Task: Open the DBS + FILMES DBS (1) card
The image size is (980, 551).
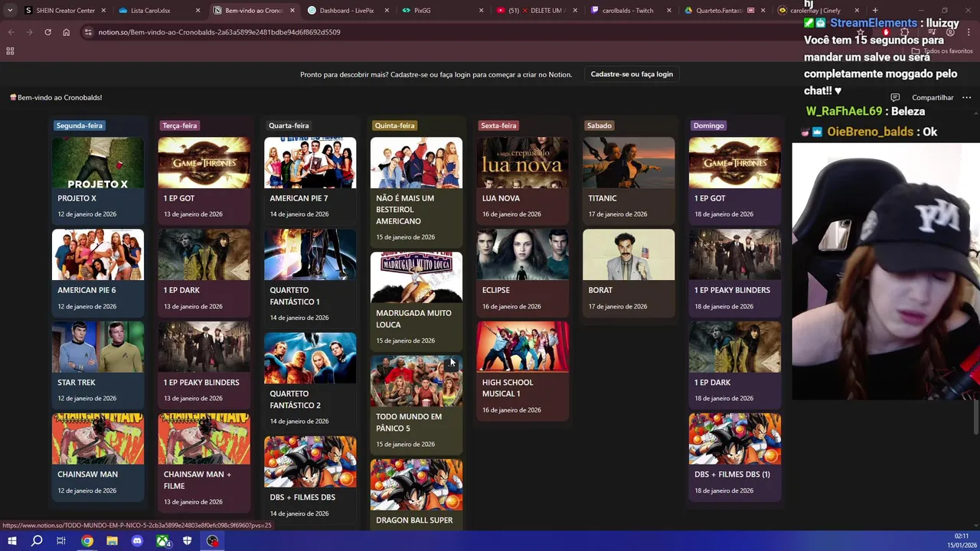Action: point(735,457)
